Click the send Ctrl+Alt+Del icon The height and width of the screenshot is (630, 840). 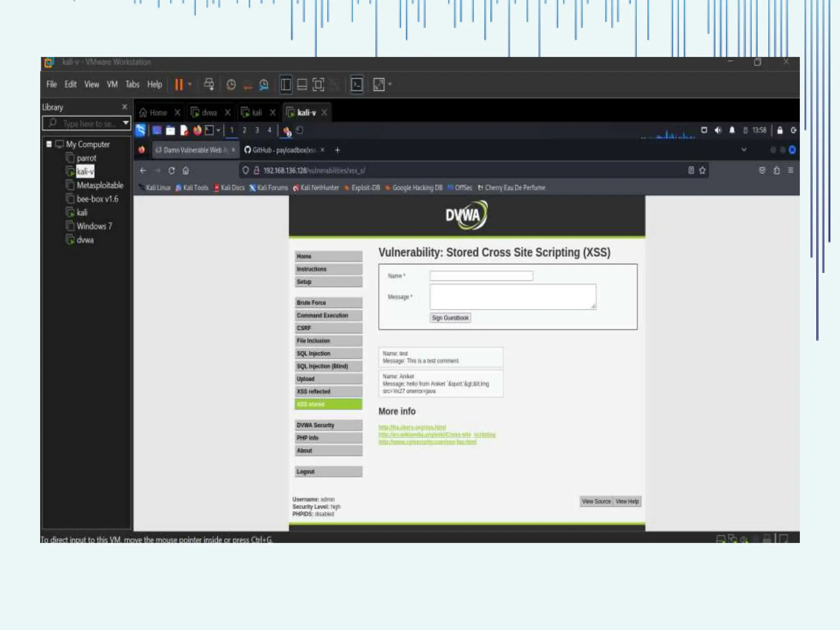[x=209, y=84]
